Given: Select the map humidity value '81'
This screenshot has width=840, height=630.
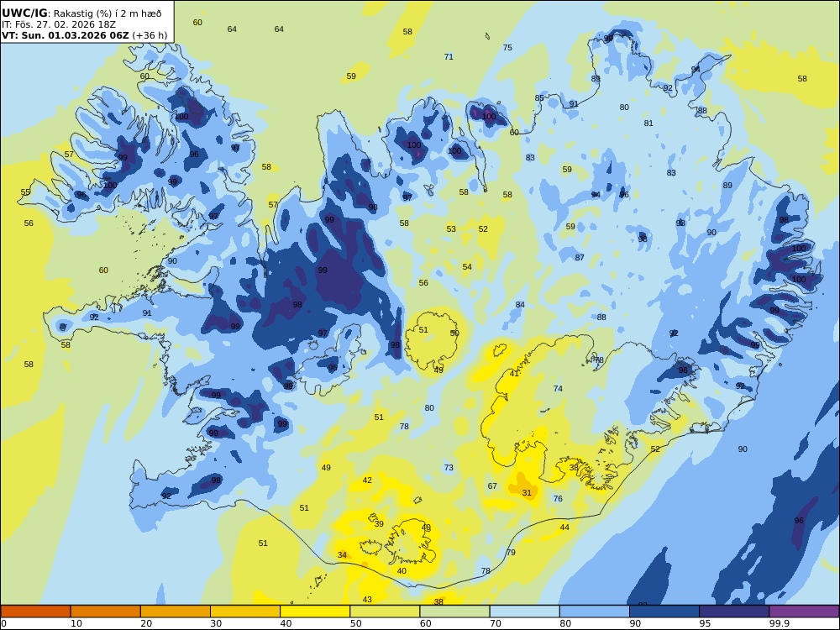Looking at the screenshot, I should pos(648,123).
